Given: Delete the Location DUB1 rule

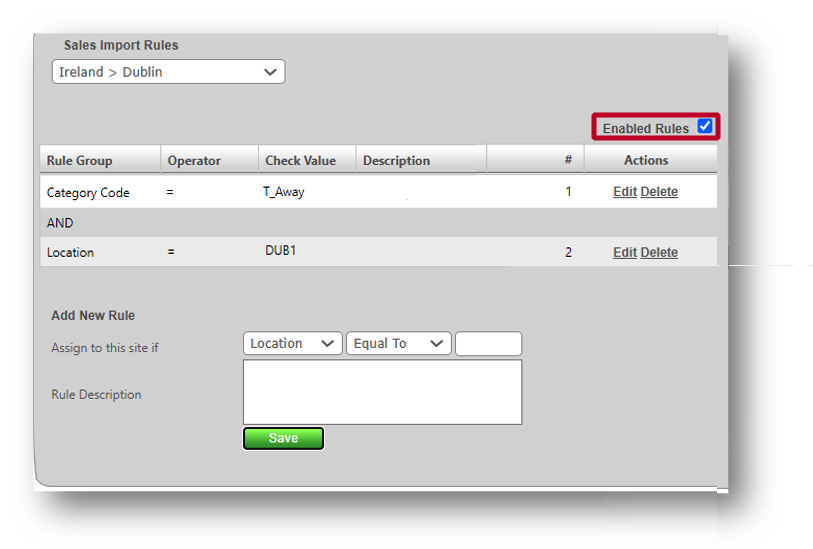Looking at the screenshot, I should coord(659,252).
